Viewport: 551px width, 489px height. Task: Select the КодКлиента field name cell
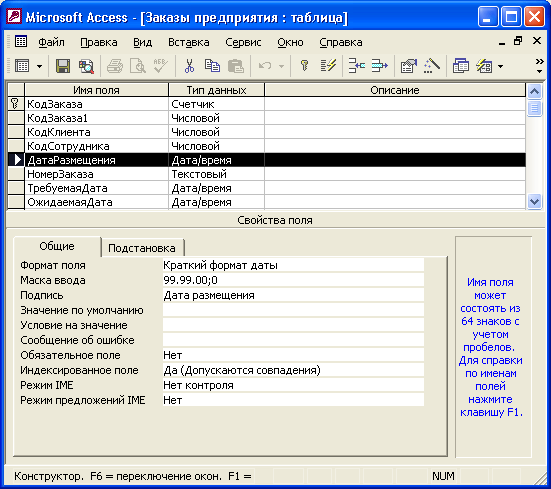[97, 132]
